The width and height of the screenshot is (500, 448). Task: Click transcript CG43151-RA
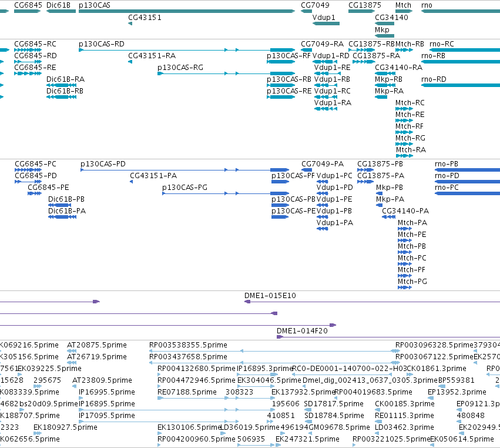130,62
